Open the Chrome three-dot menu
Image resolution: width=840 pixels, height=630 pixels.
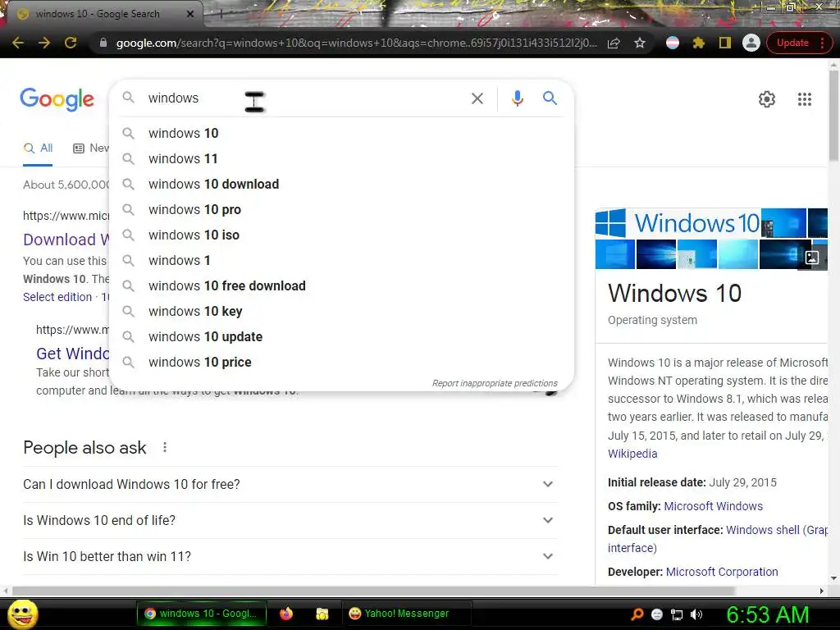(822, 43)
